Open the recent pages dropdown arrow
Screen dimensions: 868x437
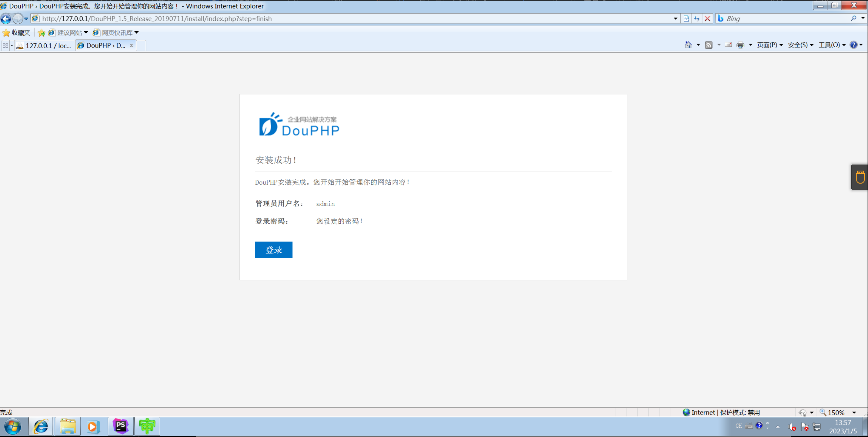click(26, 18)
